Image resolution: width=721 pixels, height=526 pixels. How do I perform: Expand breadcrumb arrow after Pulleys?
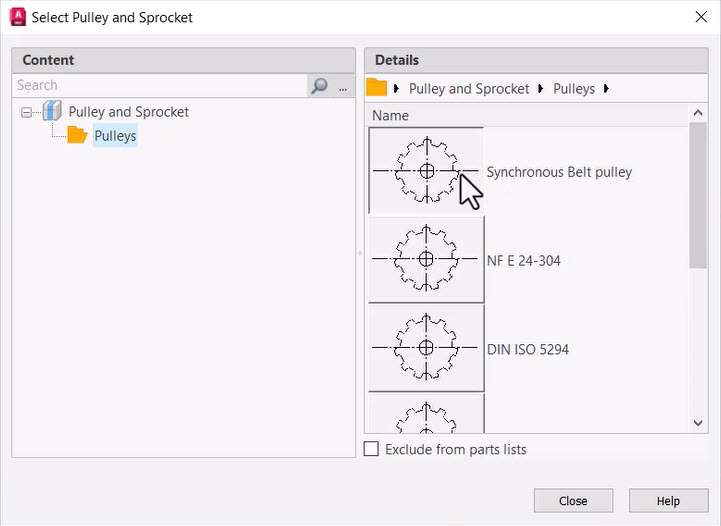click(x=606, y=88)
